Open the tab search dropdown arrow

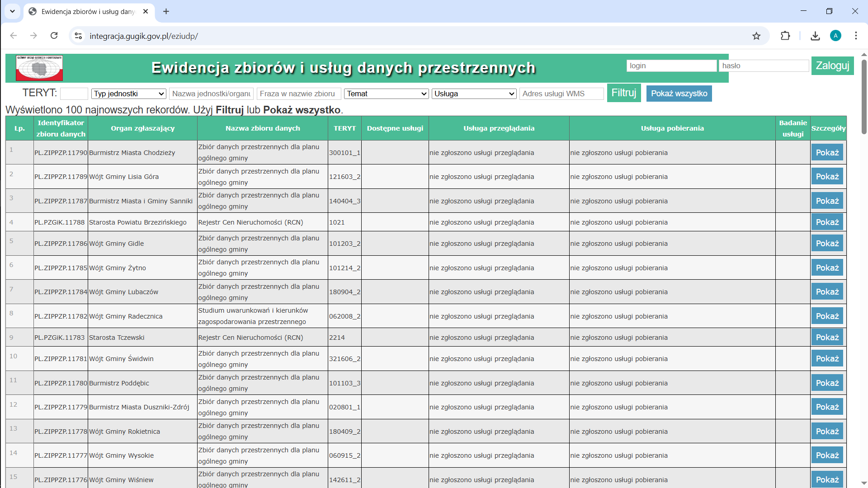(x=12, y=11)
